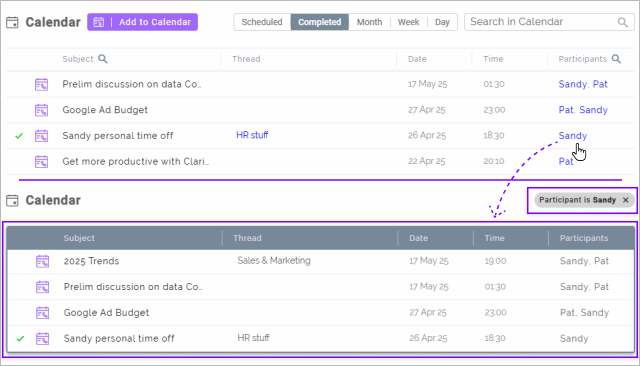This screenshot has width=640, height=366.
Task: Click Pat link in Get more productive row
Action: 566,162
